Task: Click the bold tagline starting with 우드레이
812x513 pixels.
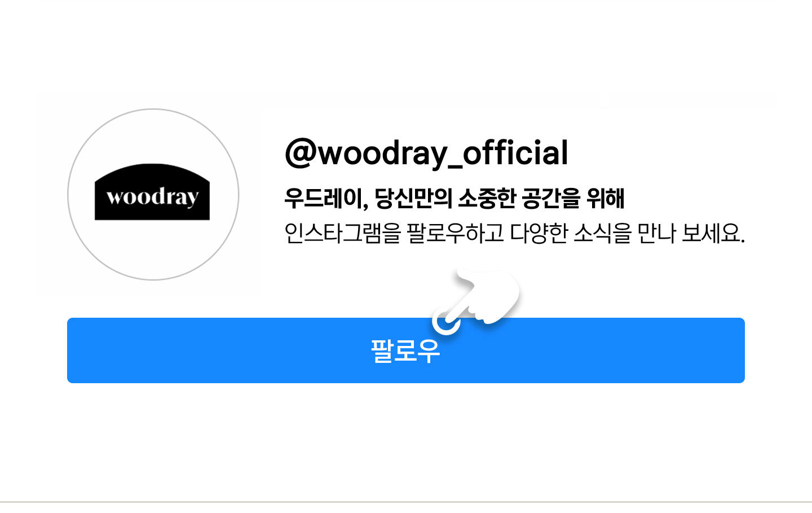Action: (x=454, y=198)
